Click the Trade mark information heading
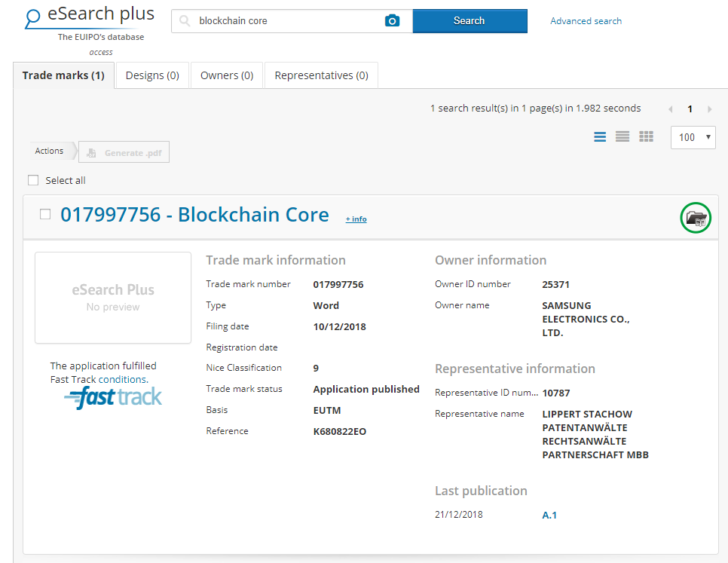Image resolution: width=728 pixels, height=563 pixels. (x=276, y=260)
